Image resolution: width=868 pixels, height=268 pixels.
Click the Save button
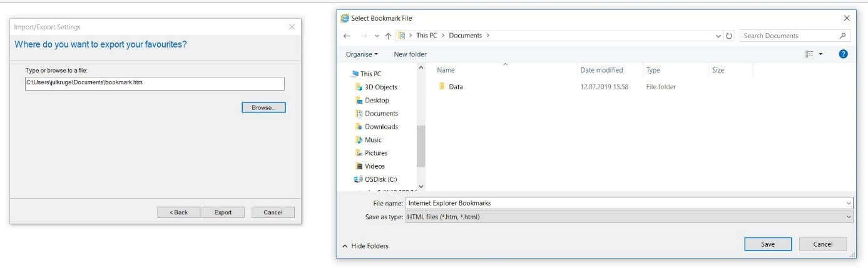768,244
